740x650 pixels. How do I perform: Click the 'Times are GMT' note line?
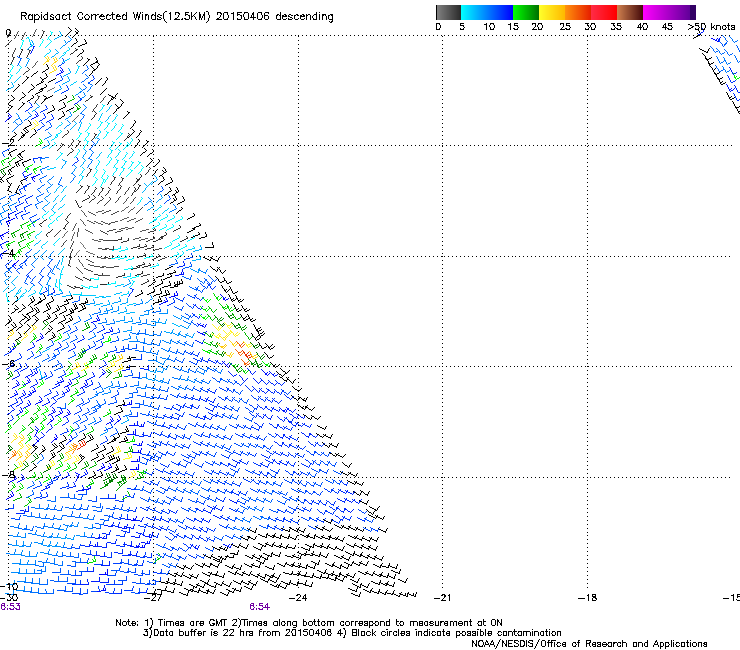[x=309, y=623]
